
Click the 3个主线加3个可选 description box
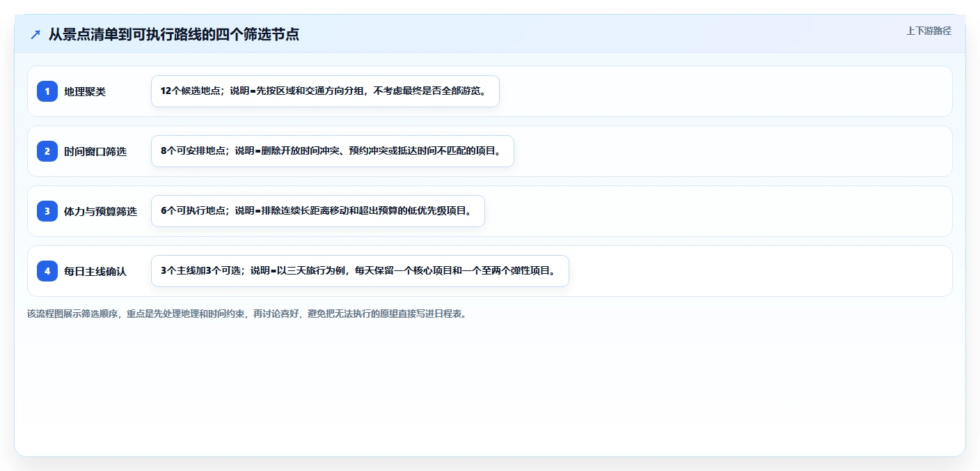(360, 271)
